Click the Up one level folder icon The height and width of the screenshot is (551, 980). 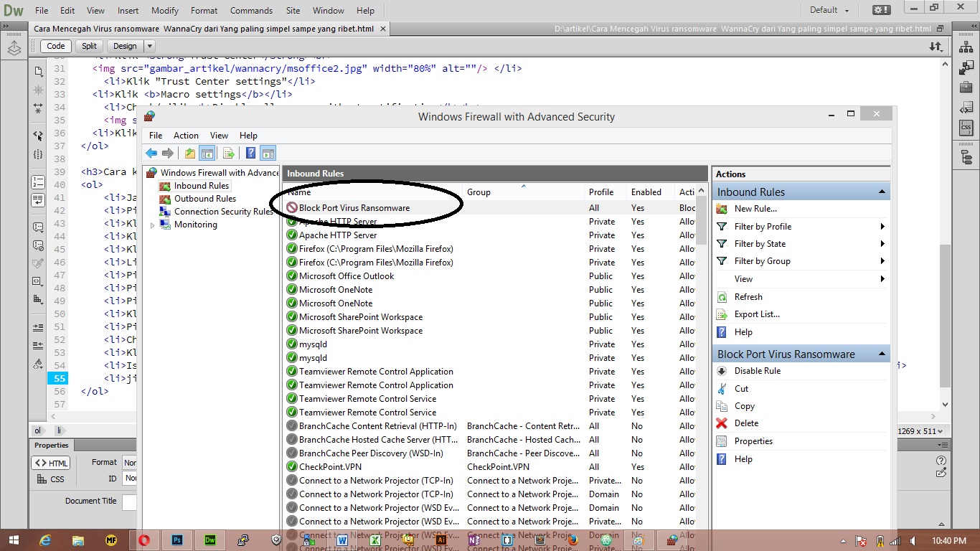190,153
